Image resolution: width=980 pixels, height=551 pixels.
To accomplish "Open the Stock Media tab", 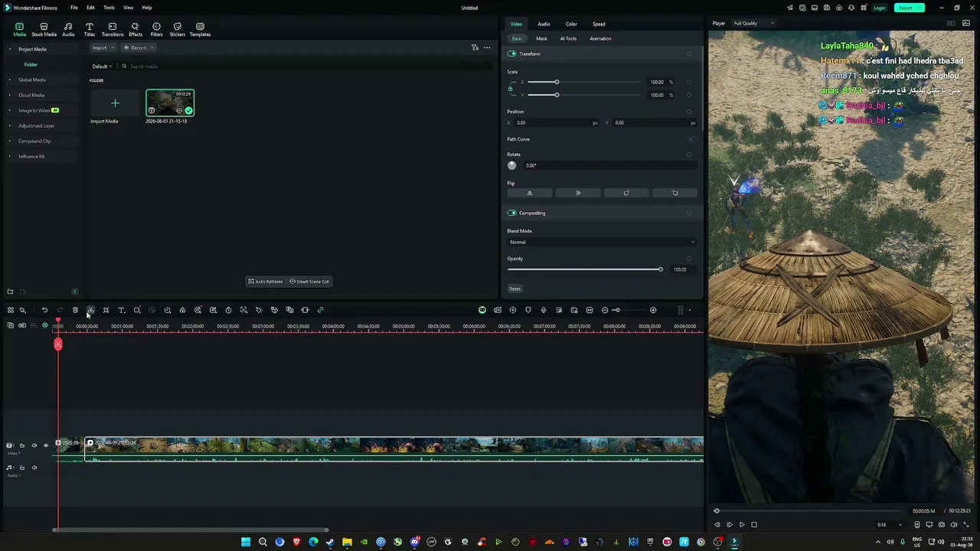I will 44,30.
